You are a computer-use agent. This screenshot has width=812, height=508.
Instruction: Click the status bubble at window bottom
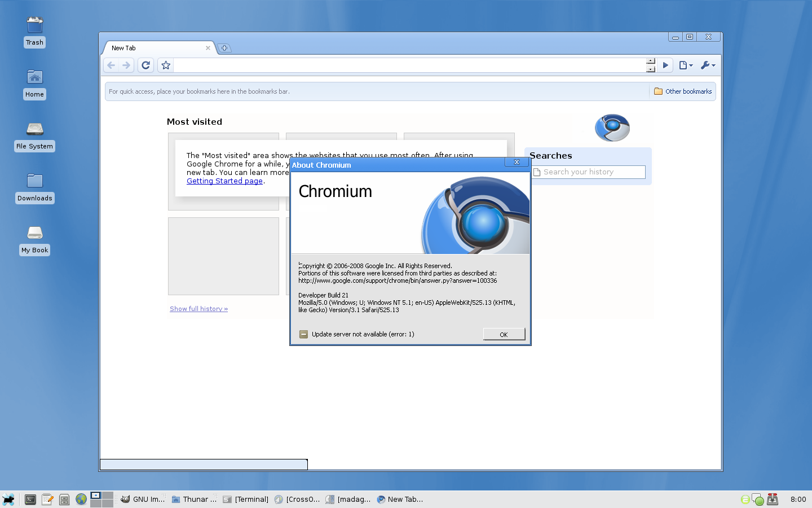(204, 465)
